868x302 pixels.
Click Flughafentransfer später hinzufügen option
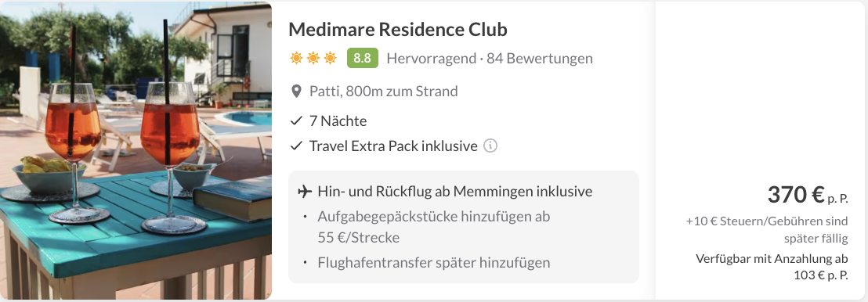(x=434, y=262)
